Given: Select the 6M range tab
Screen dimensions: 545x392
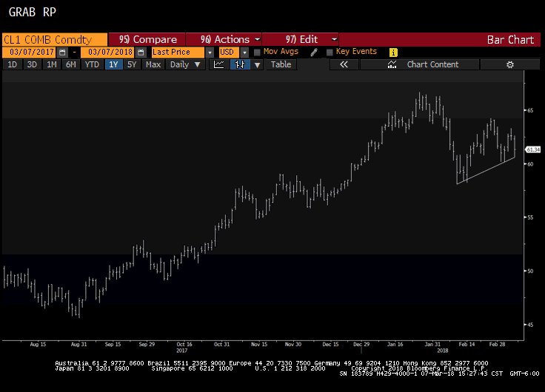Looking at the screenshot, I should (71, 64).
